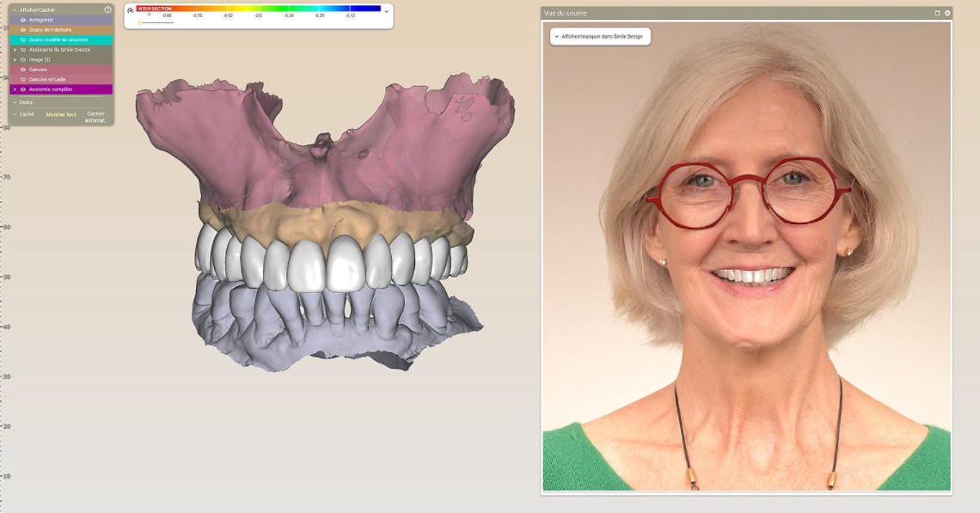Click the yellow intersection slider handle
This screenshot has width=980, height=513.
(139, 22)
